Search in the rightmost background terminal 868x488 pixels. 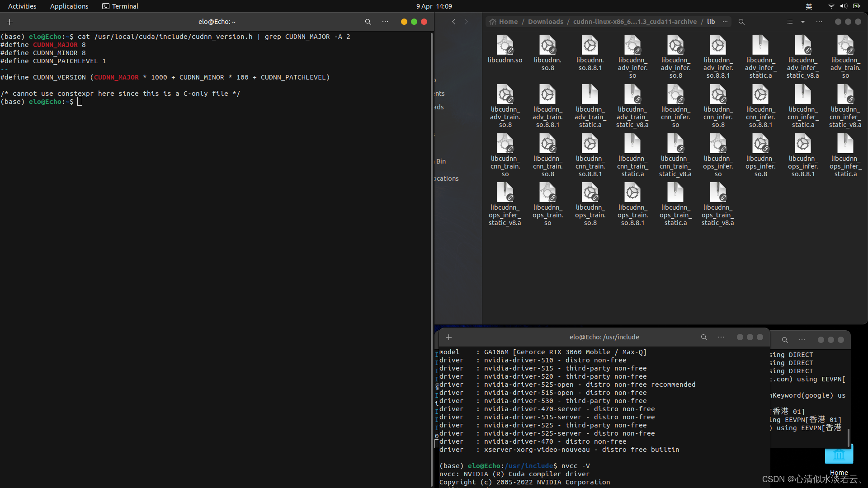tap(785, 340)
